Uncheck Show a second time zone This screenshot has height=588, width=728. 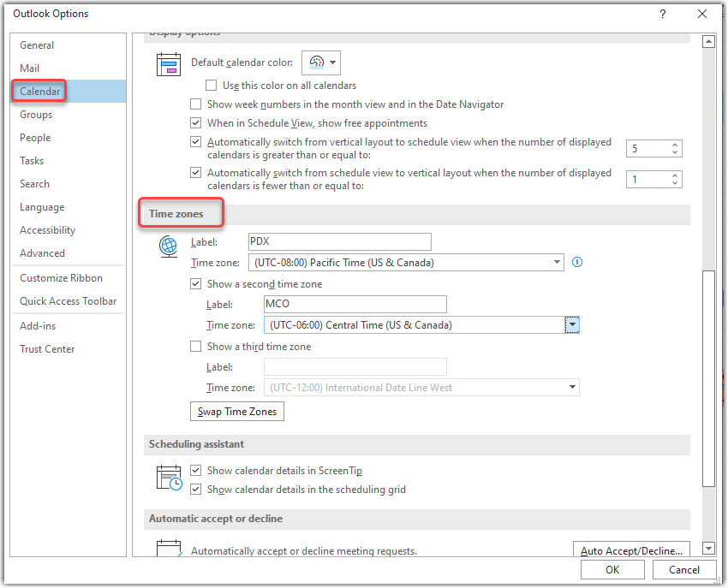click(196, 284)
